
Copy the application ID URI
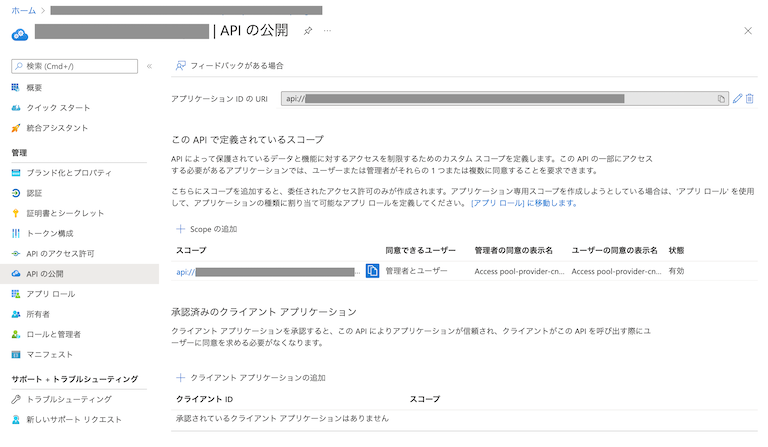pyautogui.click(x=721, y=99)
